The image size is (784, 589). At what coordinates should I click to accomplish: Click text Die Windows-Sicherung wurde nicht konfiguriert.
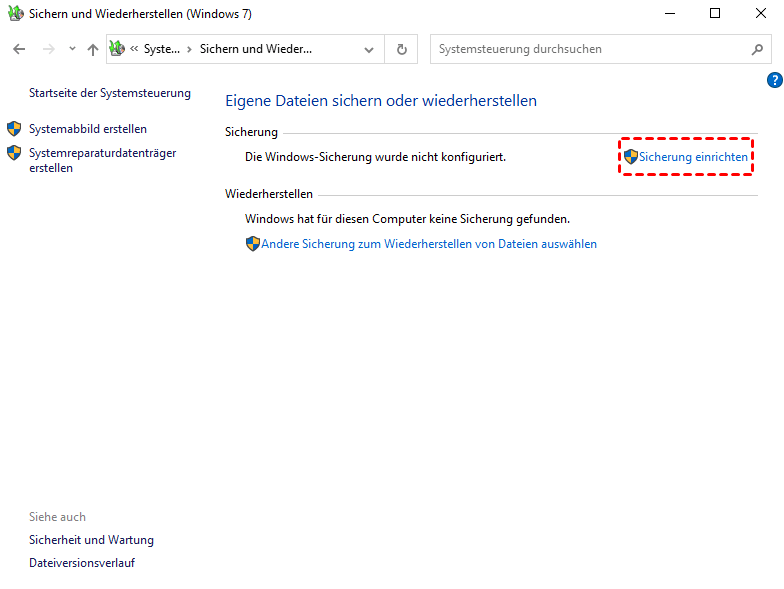[376, 157]
